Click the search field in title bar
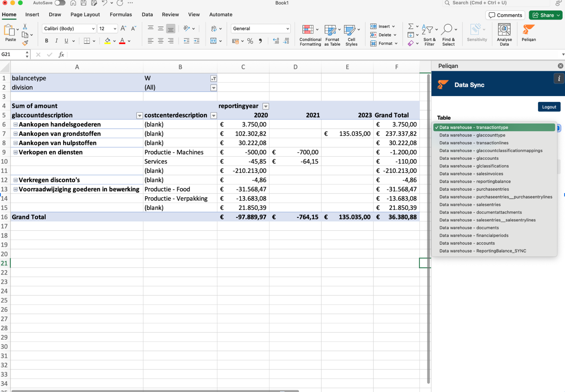The width and height of the screenshot is (565, 392). click(x=496, y=3)
